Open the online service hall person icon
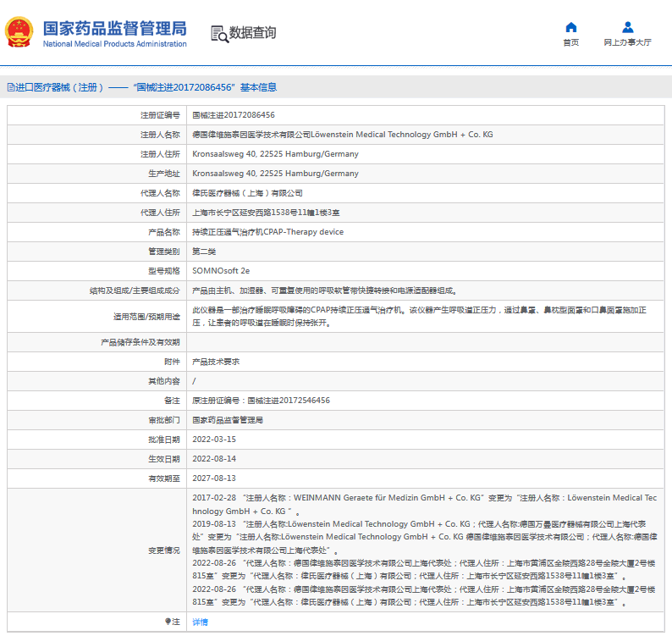Screen dimensions: 672x636 [627, 27]
